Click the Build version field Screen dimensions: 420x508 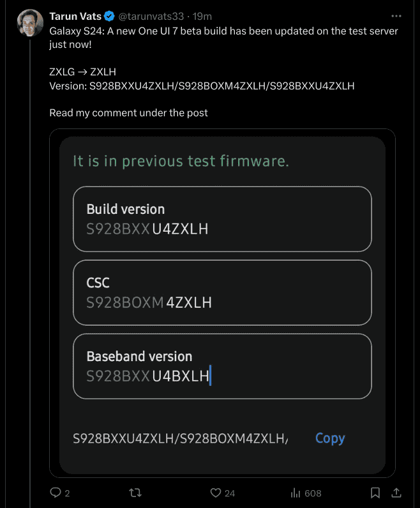pyautogui.click(x=222, y=219)
